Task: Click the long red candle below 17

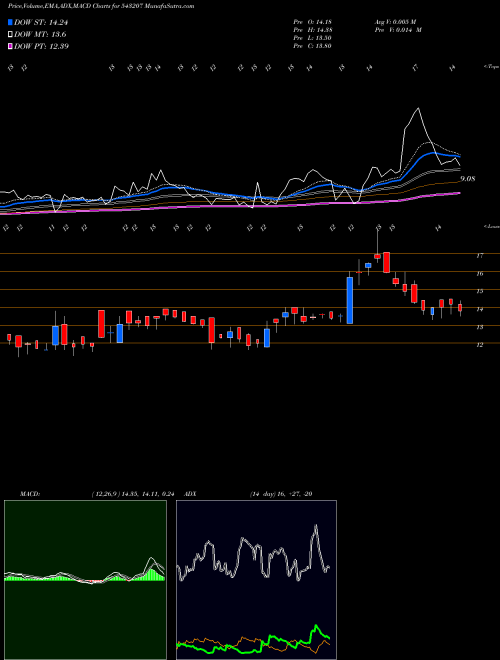Action: coord(386,262)
